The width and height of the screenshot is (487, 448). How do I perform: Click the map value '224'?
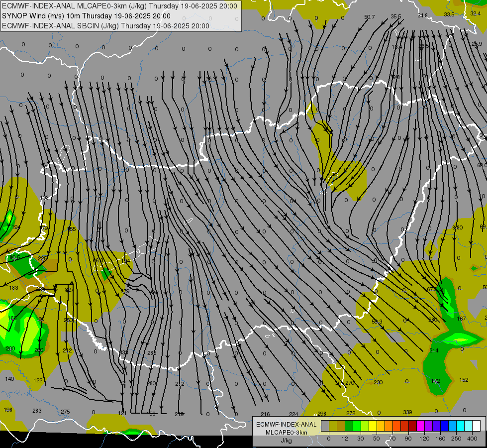click(x=293, y=414)
